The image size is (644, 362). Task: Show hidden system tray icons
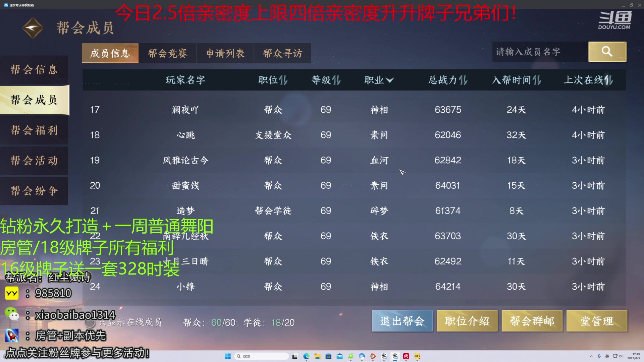tap(591, 356)
